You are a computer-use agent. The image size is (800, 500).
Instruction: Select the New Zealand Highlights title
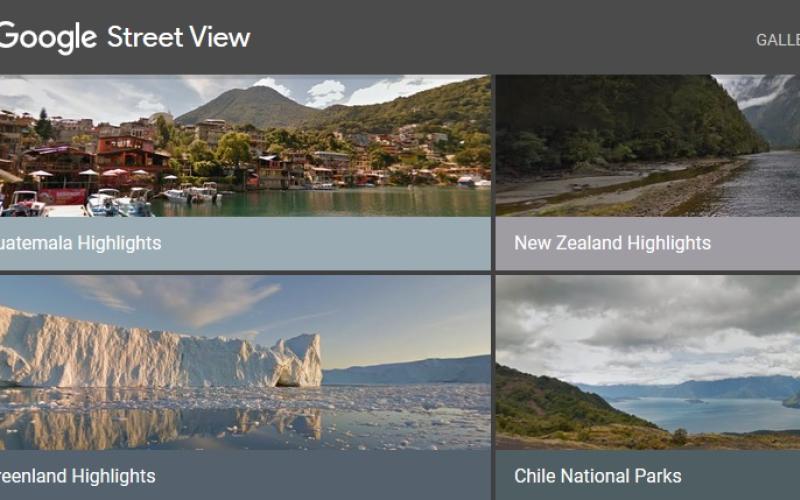[612, 243]
